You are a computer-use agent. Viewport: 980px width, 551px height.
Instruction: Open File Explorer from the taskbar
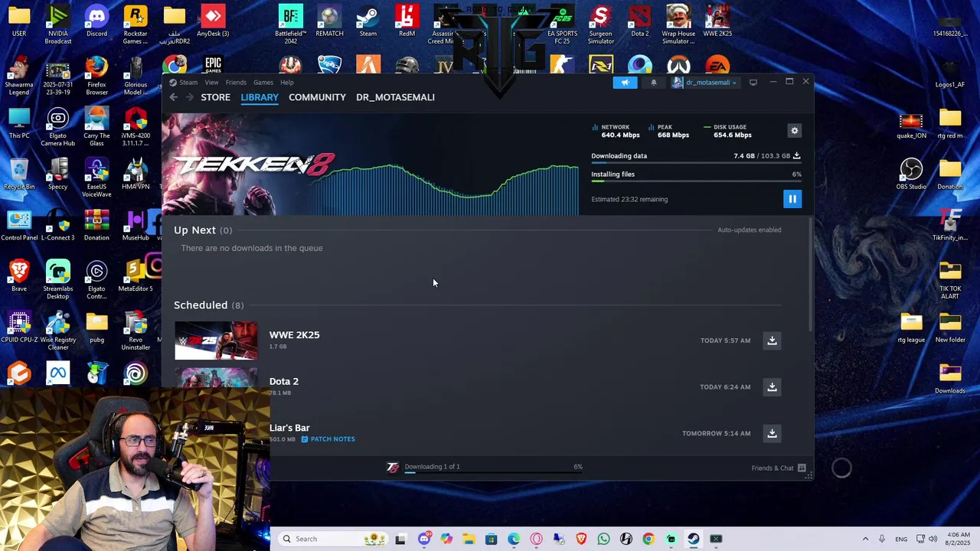pos(469,539)
